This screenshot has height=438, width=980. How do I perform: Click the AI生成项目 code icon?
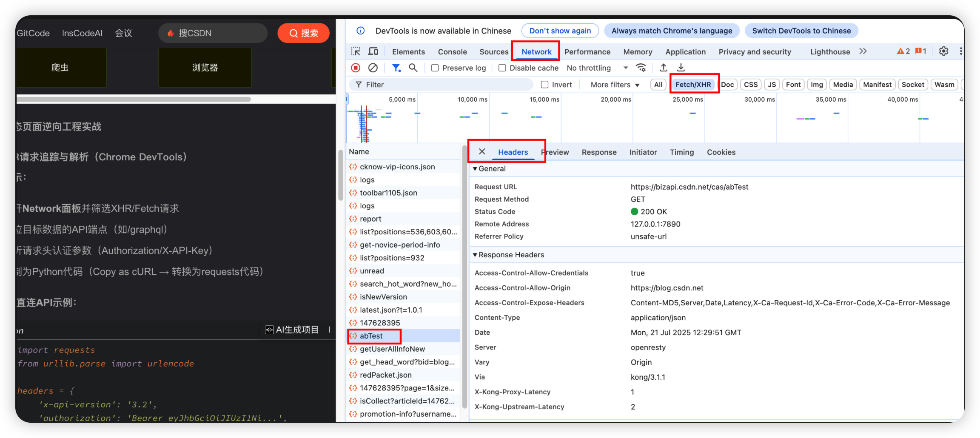[x=269, y=330]
